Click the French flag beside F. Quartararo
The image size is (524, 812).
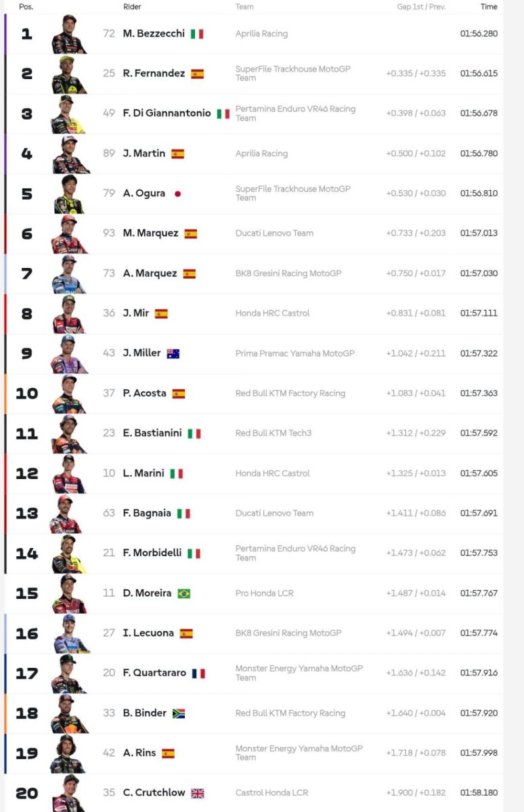pos(198,673)
